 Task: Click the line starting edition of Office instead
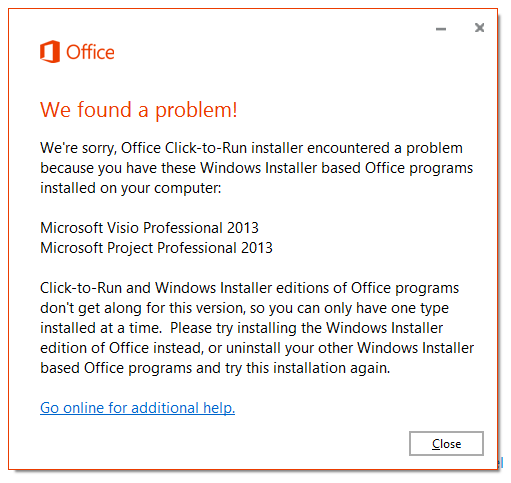257,348
